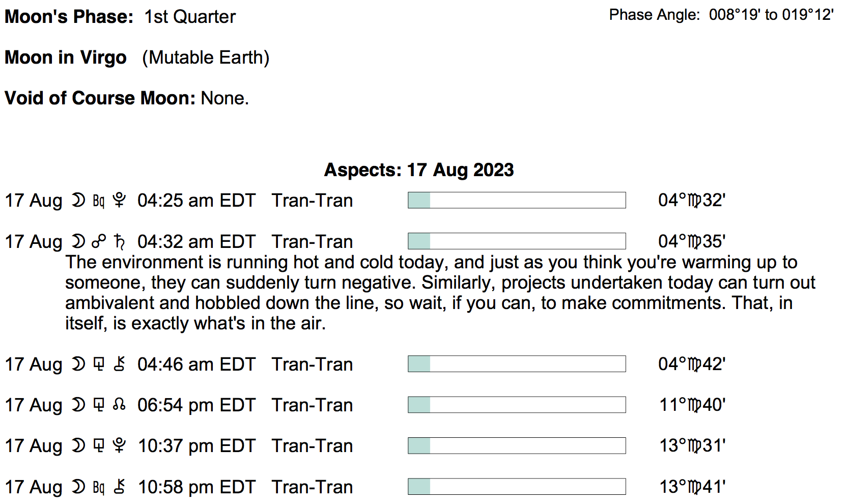The image size is (847, 504).
Task: Click the "Aspects: 17 Aug 2023" heading
Action: [419, 170]
